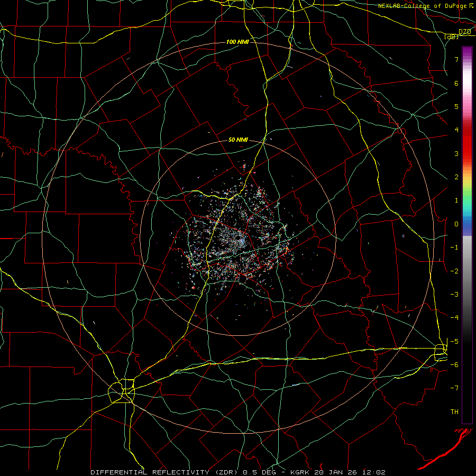Screen dimensions: 476x476
Task: Click the 1 dB value on the scale
Action: (456, 200)
